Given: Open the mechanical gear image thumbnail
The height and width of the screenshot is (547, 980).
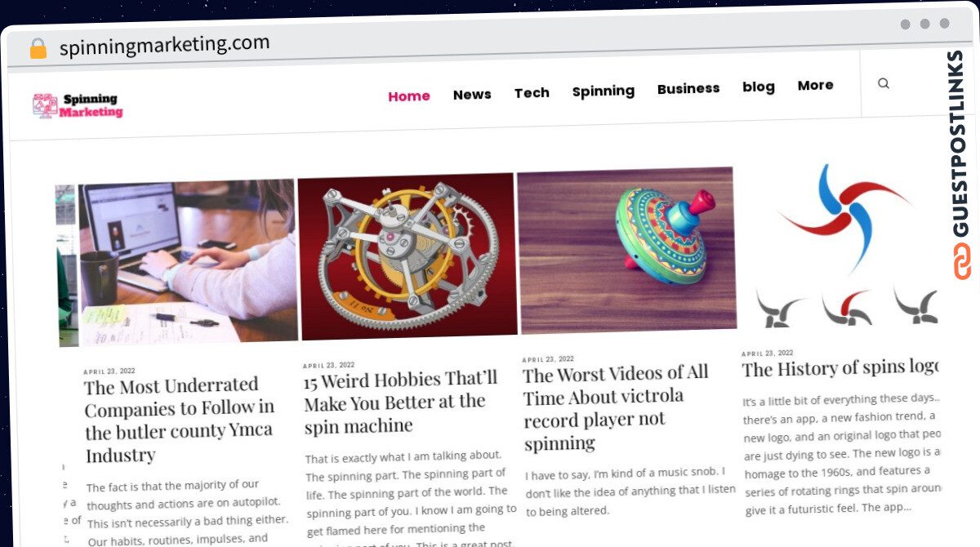Looking at the screenshot, I should 407,256.
